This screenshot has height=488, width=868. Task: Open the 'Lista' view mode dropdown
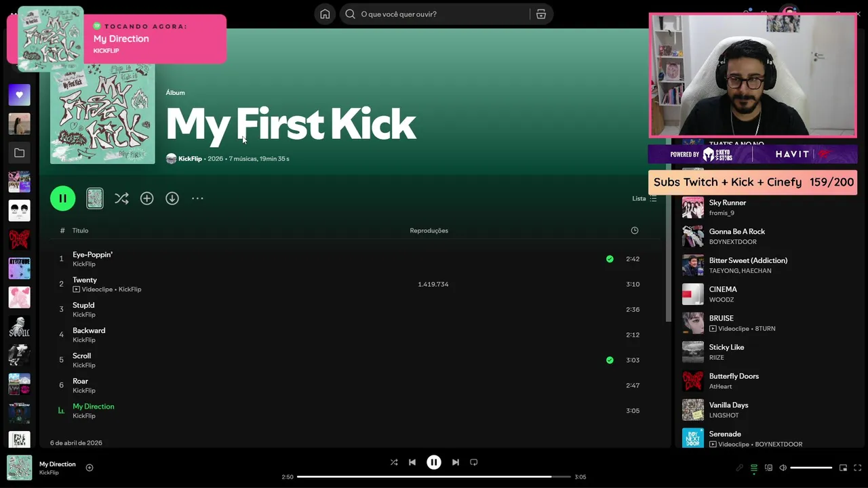(x=644, y=199)
